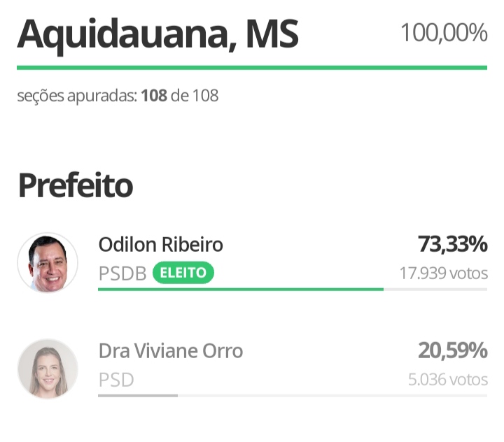Click the seções apuradas text
Screen dimensions: 504x442
77,95
